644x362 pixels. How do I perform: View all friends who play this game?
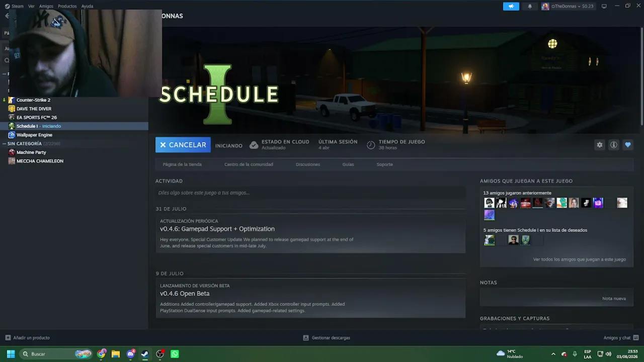pyautogui.click(x=580, y=259)
